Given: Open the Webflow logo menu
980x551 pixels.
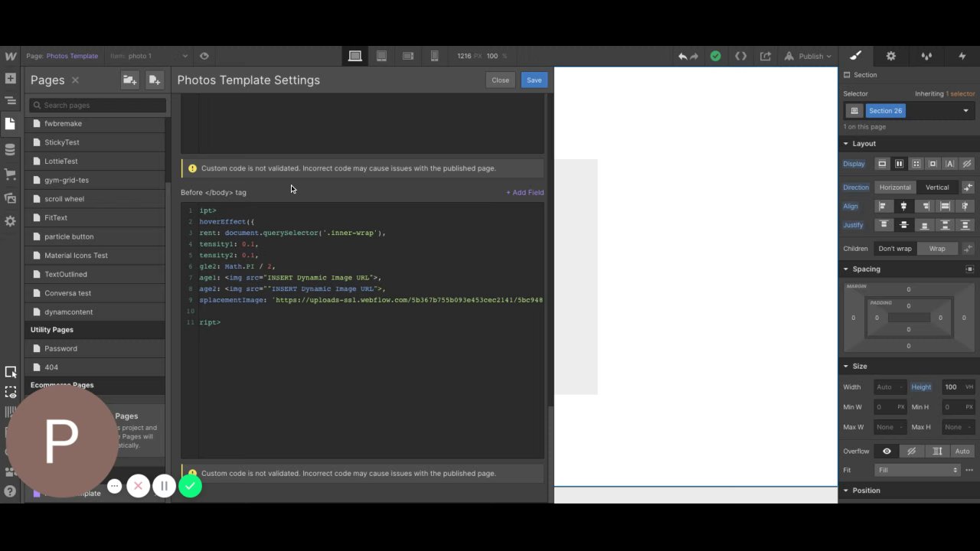Looking at the screenshot, I should tap(10, 56).
